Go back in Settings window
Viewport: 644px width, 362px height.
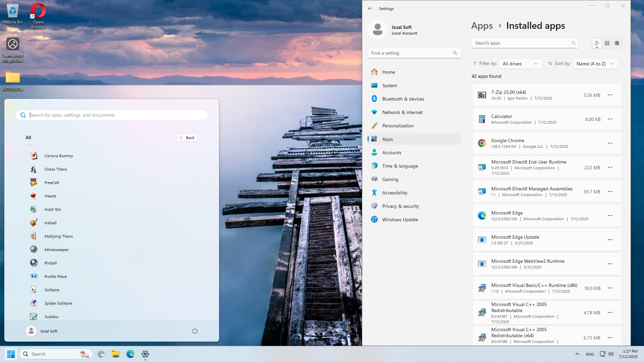370,9
